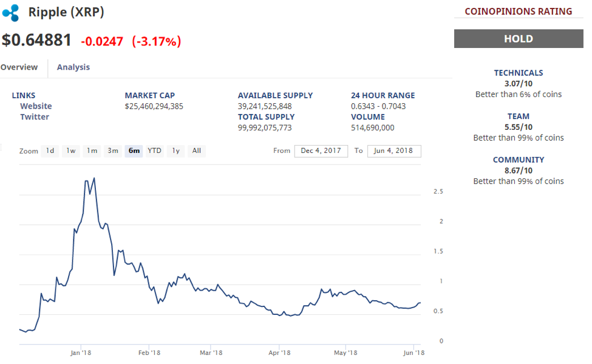Click the market cap value $25,460,294,385

tap(154, 106)
